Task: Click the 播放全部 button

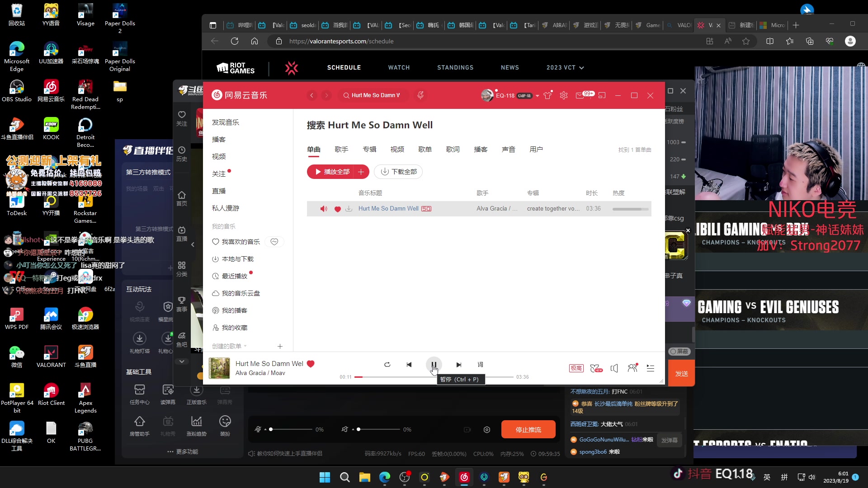Action: (x=332, y=172)
